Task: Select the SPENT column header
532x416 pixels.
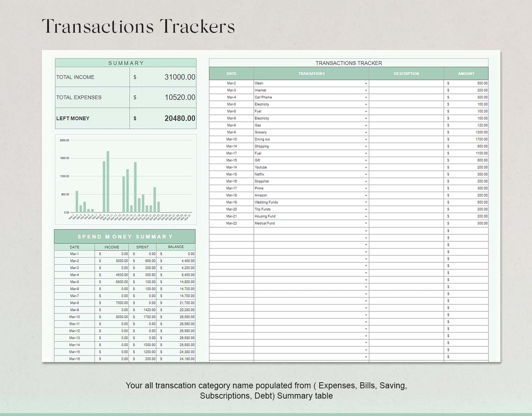Action: (x=143, y=247)
